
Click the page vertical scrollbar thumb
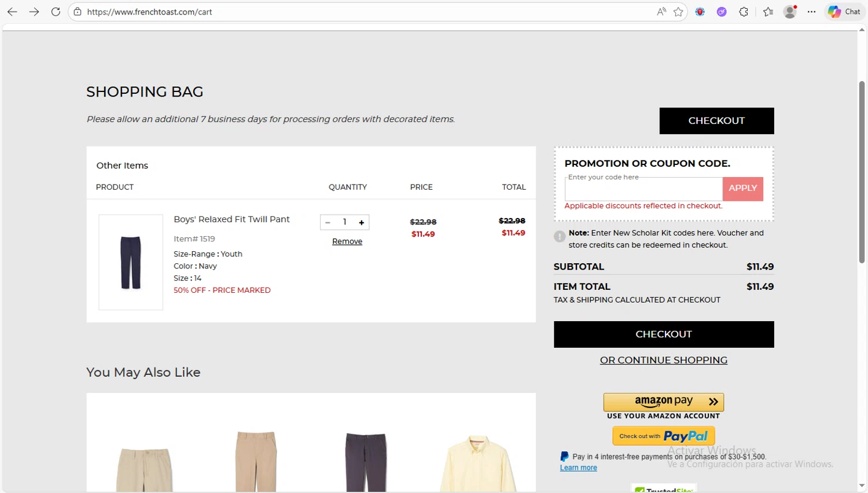[862, 172]
